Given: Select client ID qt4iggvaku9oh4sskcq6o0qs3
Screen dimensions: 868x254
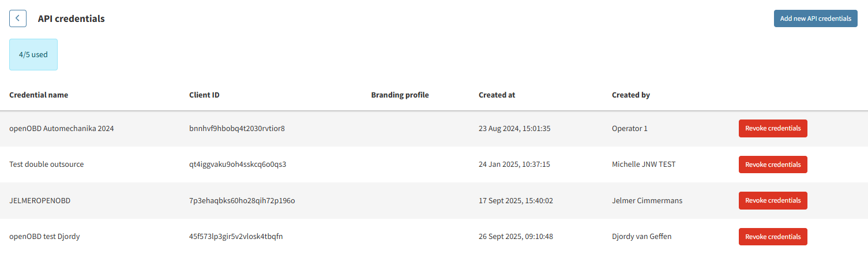Looking at the screenshot, I should point(238,165).
